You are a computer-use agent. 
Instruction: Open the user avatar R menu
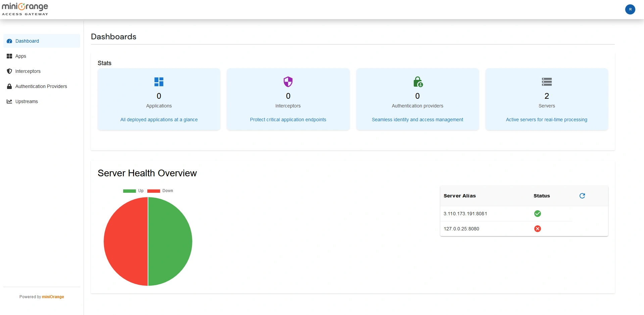point(630,9)
